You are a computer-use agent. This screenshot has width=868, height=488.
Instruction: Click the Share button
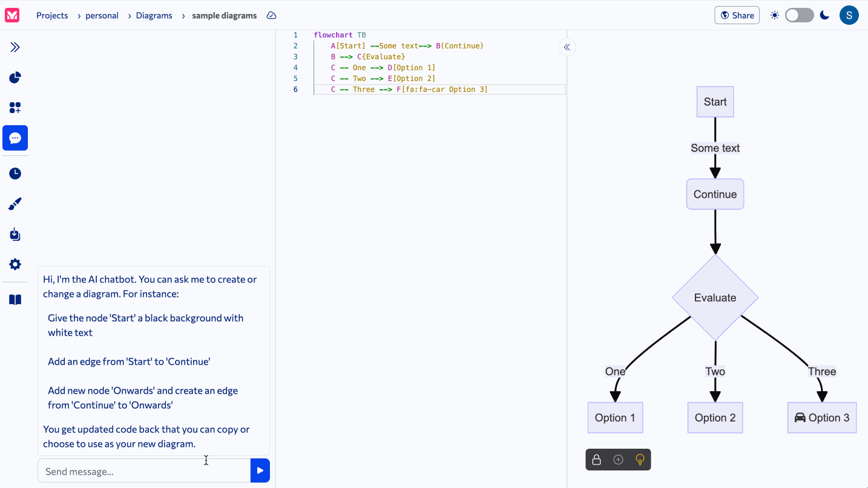pos(737,15)
